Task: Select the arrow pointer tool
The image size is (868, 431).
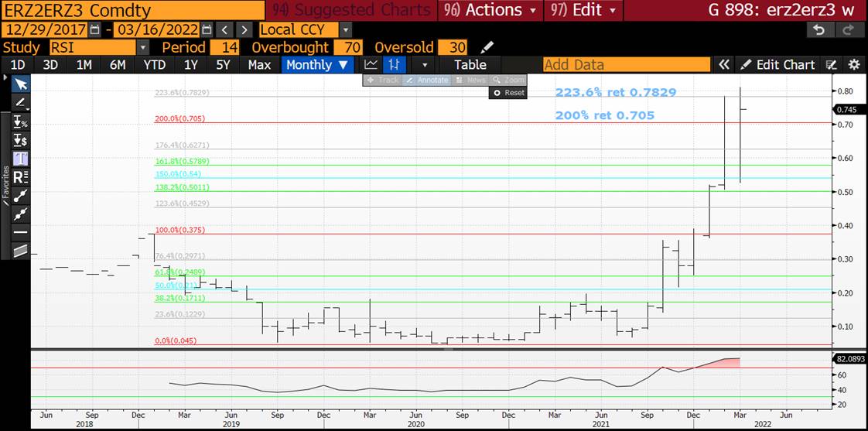Action: pyautogui.click(x=21, y=84)
